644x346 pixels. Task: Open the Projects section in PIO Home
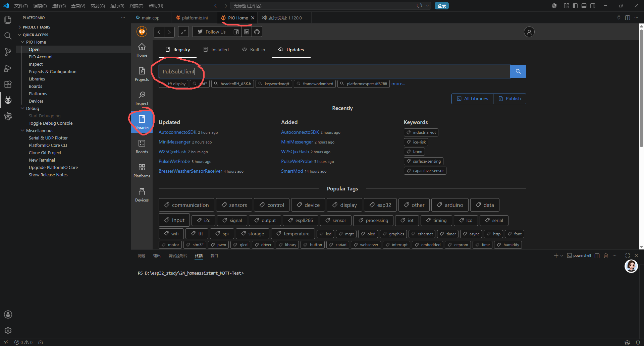(142, 74)
